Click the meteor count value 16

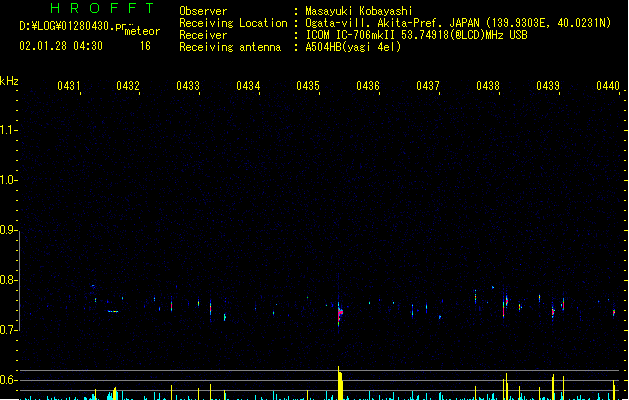pos(145,46)
